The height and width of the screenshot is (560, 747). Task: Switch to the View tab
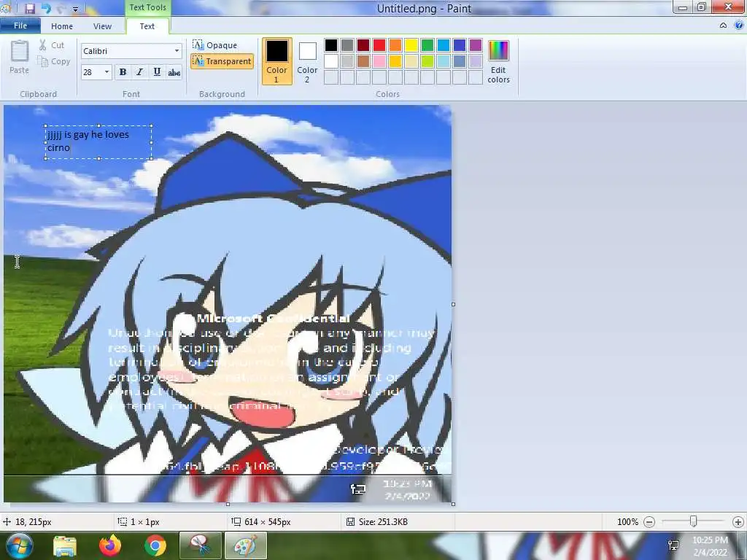[102, 26]
